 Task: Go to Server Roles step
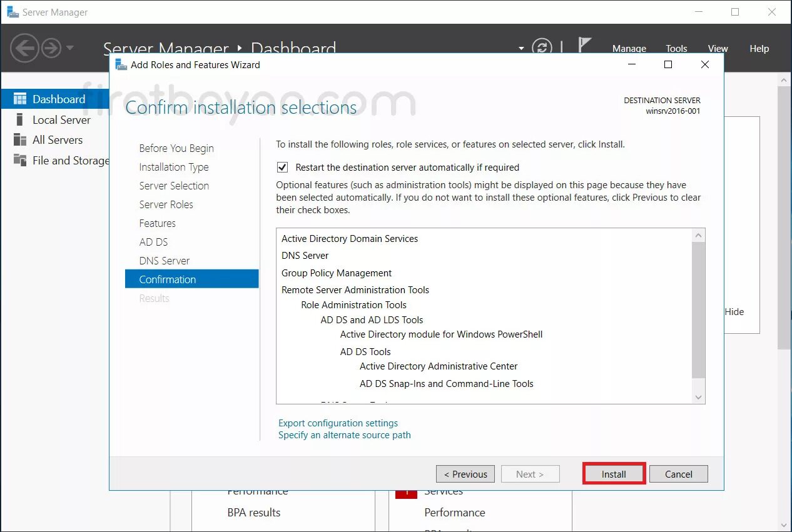pos(166,204)
